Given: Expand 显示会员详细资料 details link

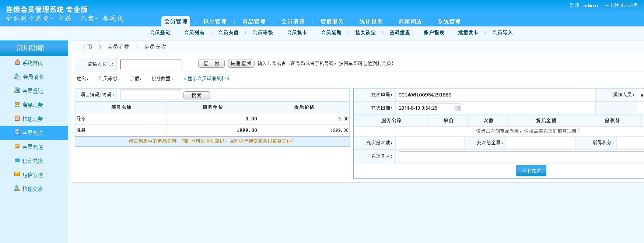Looking at the screenshot, I should [207, 78].
